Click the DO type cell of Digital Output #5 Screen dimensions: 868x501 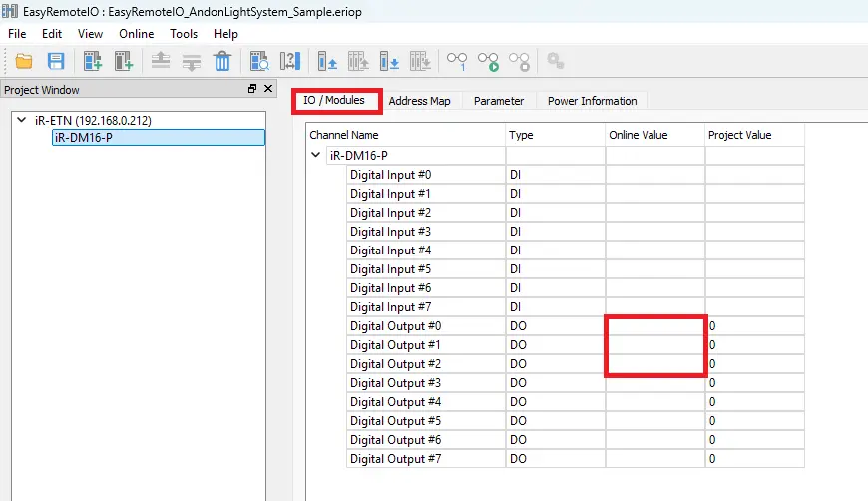point(556,421)
